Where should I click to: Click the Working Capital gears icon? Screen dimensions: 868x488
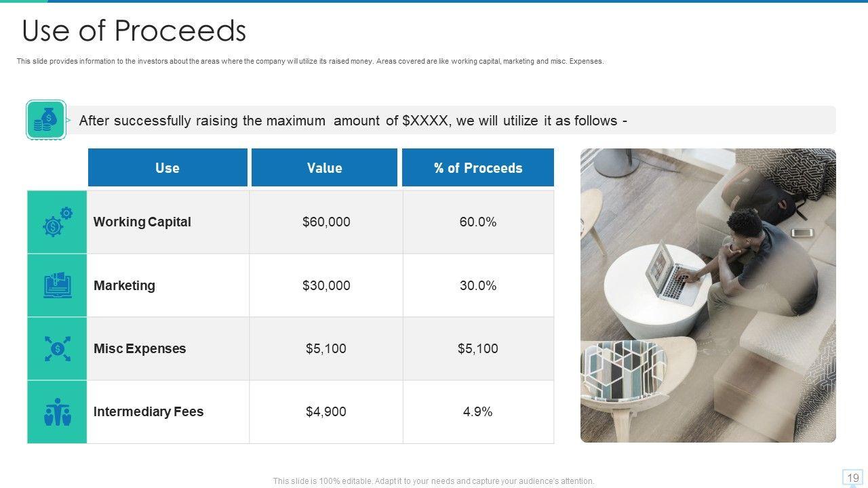pos(57,222)
